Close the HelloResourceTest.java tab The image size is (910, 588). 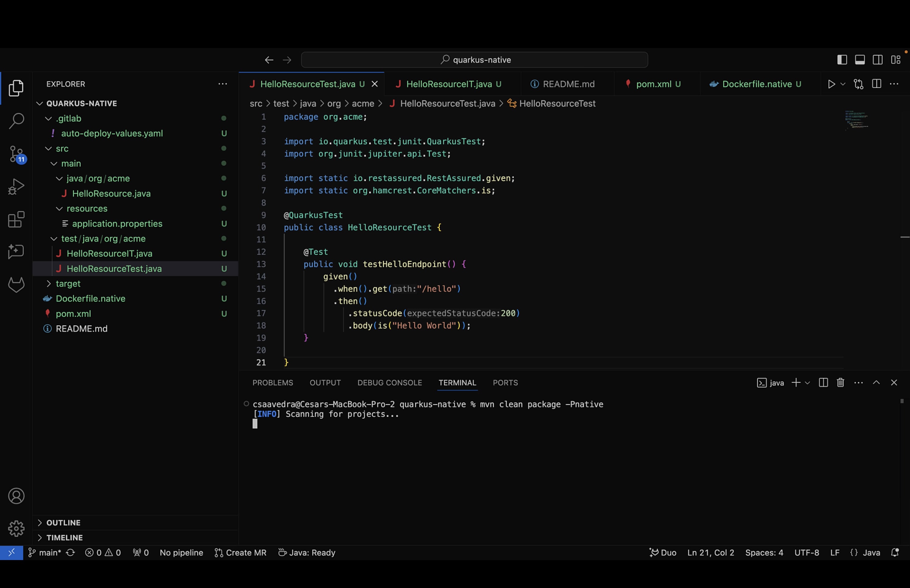375,84
